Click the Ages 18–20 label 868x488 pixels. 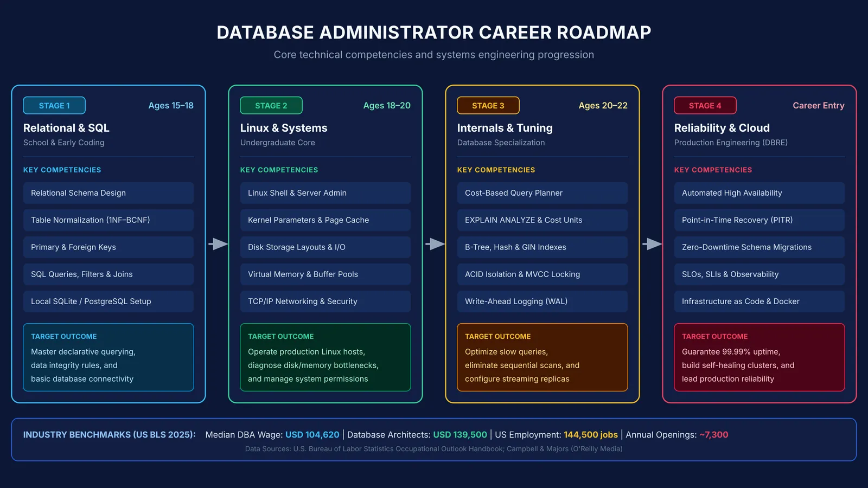click(x=387, y=106)
